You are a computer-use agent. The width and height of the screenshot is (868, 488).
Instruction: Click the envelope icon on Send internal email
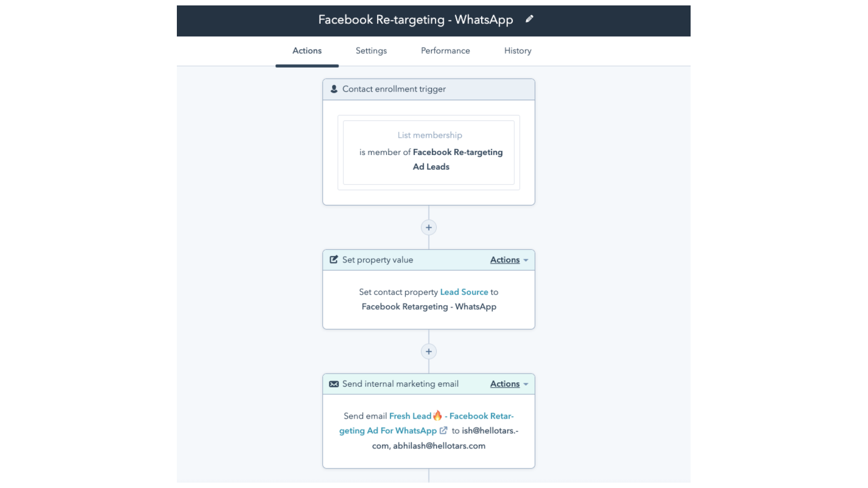point(334,384)
